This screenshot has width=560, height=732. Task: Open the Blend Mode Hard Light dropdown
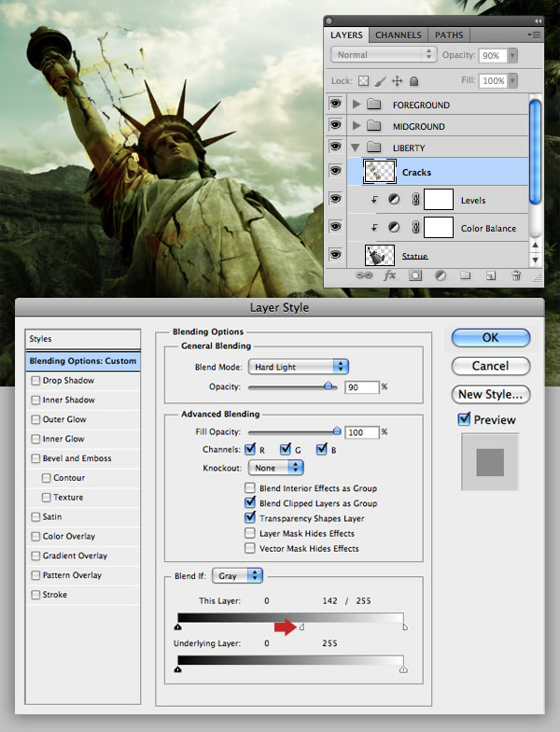point(299,367)
